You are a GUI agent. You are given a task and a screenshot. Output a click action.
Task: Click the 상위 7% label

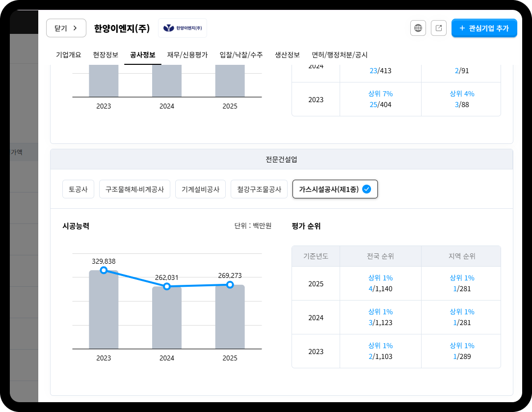click(x=380, y=94)
